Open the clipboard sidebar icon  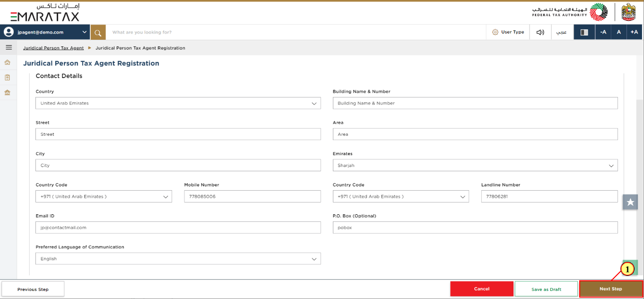[x=7, y=77]
